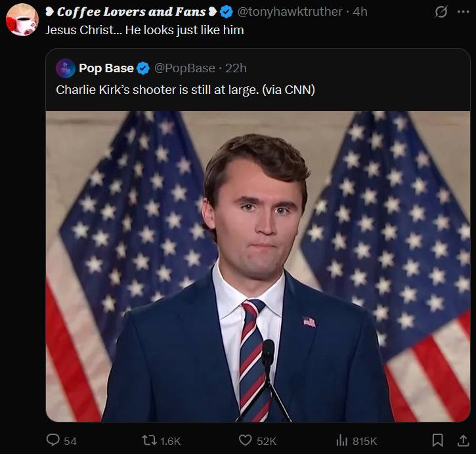Open the quoted tweet text about CNN
This screenshot has width=476, height=454.
pyautogui.click(x=185, y=89)
